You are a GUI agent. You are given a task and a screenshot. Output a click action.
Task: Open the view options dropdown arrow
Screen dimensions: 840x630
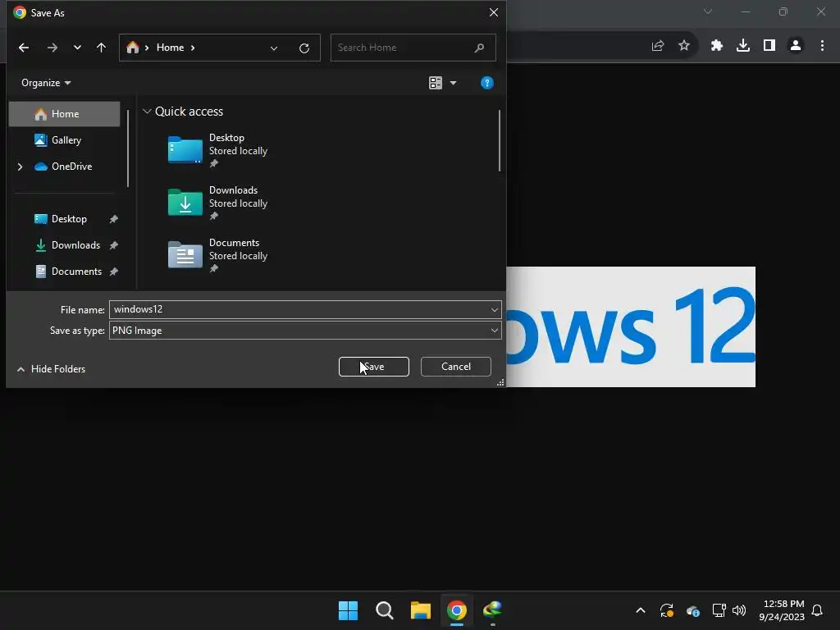[453, 83]
